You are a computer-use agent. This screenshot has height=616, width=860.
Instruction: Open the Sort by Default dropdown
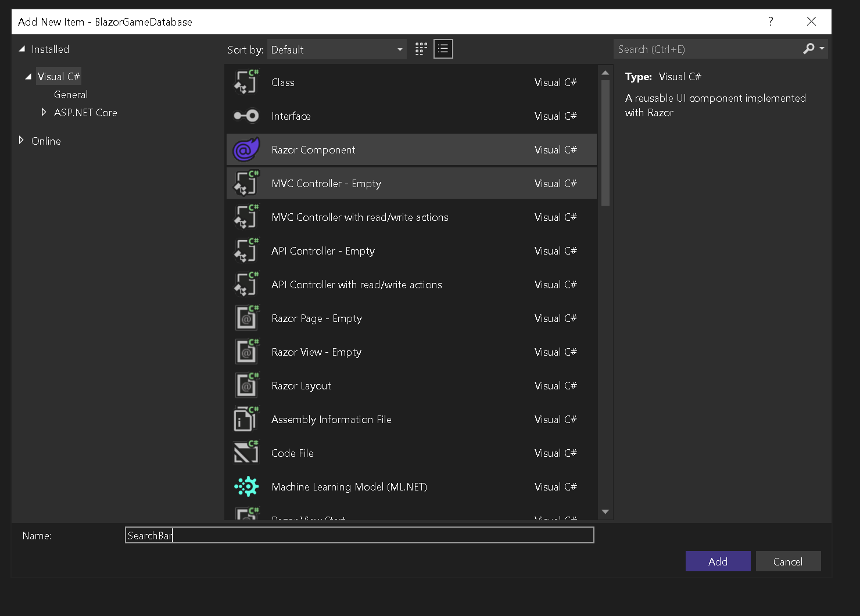[336, 49]
